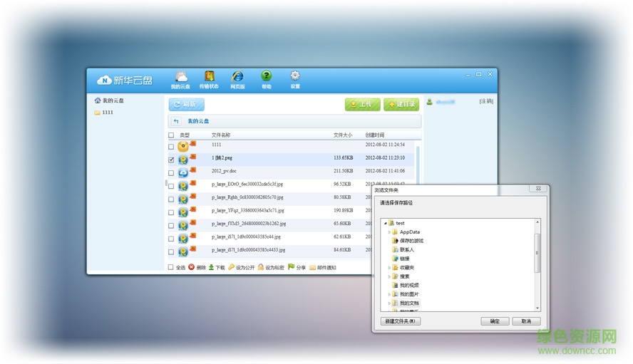Open 我的云盘 in the top toolbar
This screenshot has height=364, width=633.
[181, 79]
